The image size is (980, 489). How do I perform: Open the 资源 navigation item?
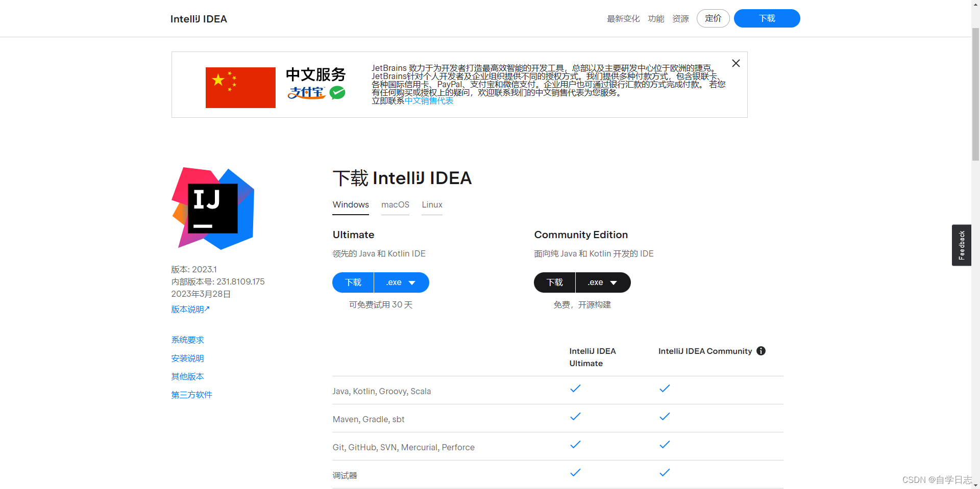coord(680,18)
